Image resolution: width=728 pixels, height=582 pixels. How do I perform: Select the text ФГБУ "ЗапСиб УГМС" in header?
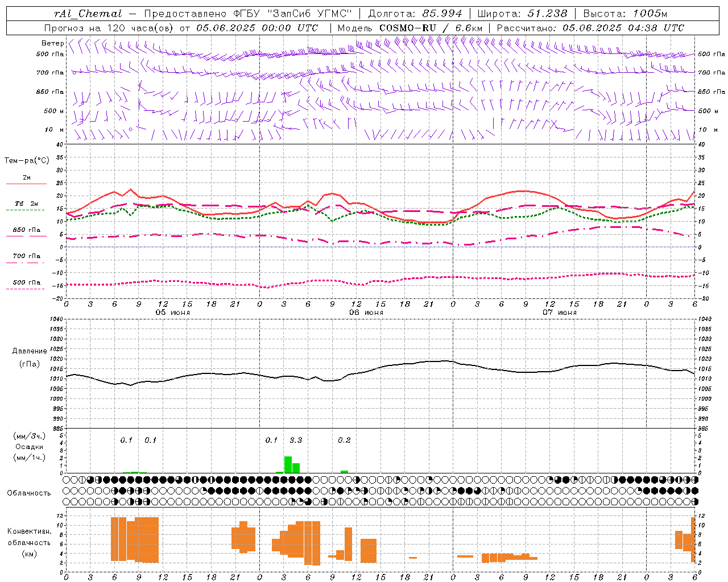[293, 14]
